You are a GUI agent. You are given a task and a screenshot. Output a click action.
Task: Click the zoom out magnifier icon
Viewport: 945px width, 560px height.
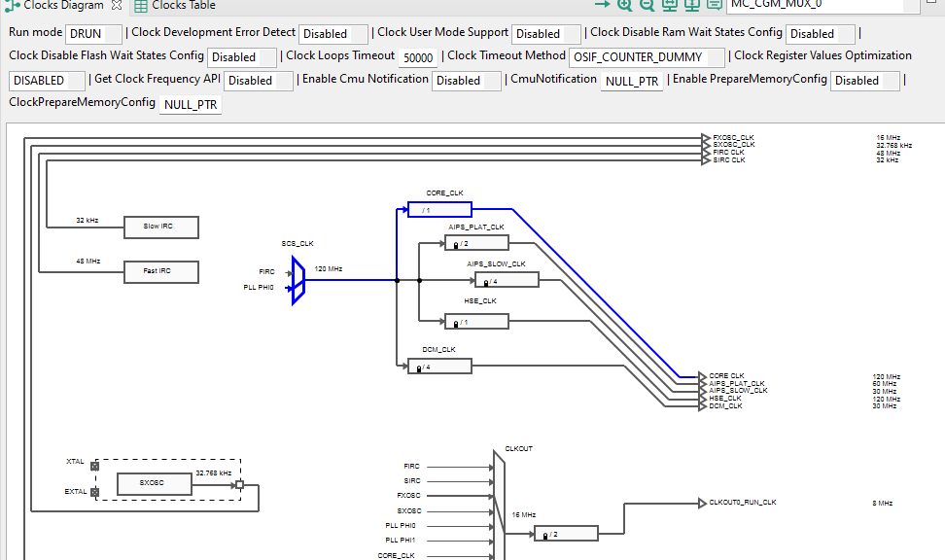pyautogui.click(x=647, y=5)
